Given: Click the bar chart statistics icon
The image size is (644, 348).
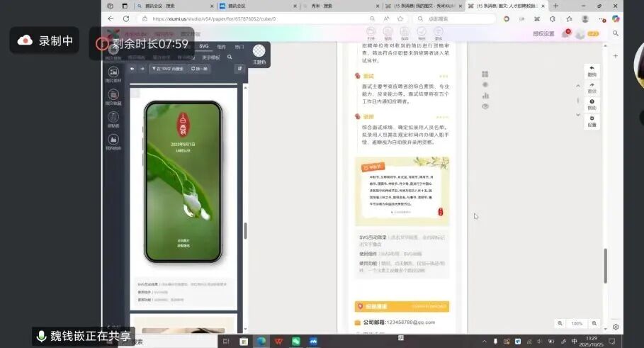Looking at the screenshot, I should pyautogui.click(x=485, y=95).
